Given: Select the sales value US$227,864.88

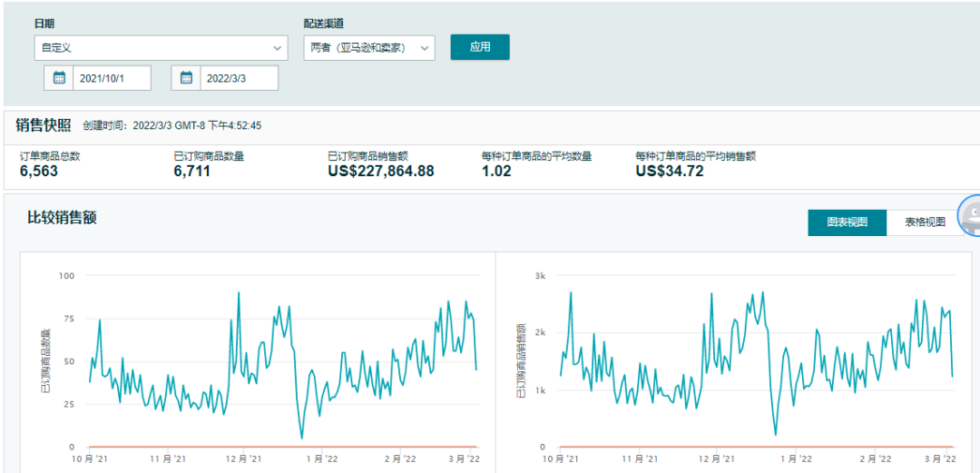Looking at the screenshot, I should tap(380, 171).
